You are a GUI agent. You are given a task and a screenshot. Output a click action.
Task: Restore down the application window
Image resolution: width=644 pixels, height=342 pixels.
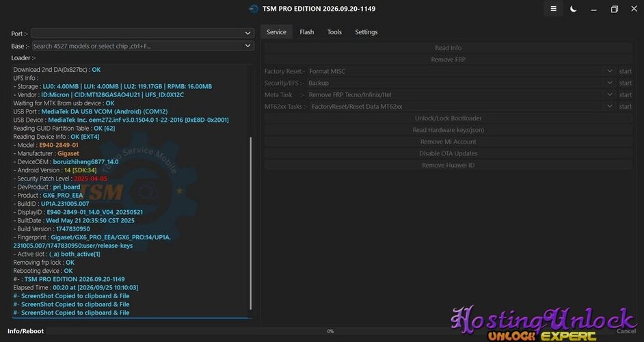614,9
